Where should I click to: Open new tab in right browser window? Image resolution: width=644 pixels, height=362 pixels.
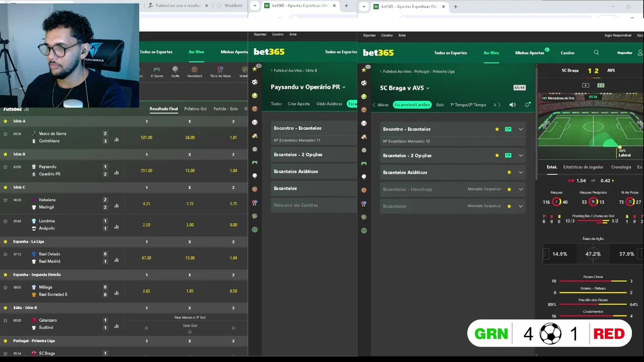tap(455, 7)
